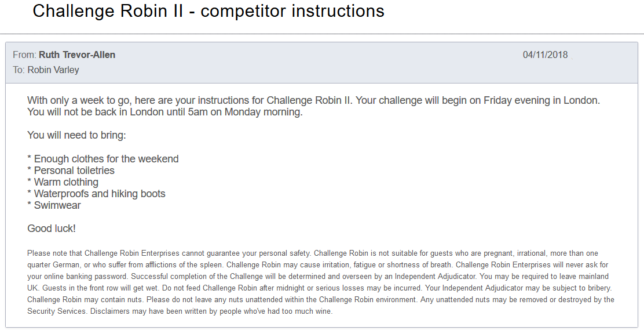Select list item "Waterproofs and hiking boots"

(x=100, y=194)
